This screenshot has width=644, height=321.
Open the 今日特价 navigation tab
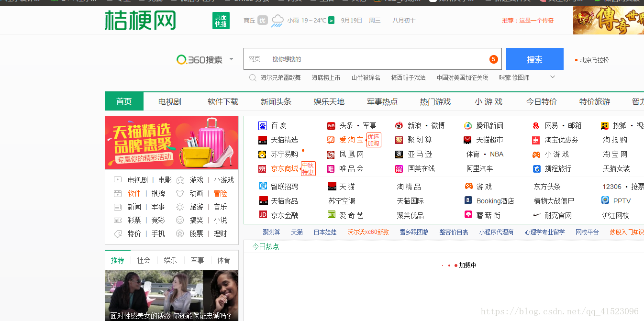tap(542, 101)
